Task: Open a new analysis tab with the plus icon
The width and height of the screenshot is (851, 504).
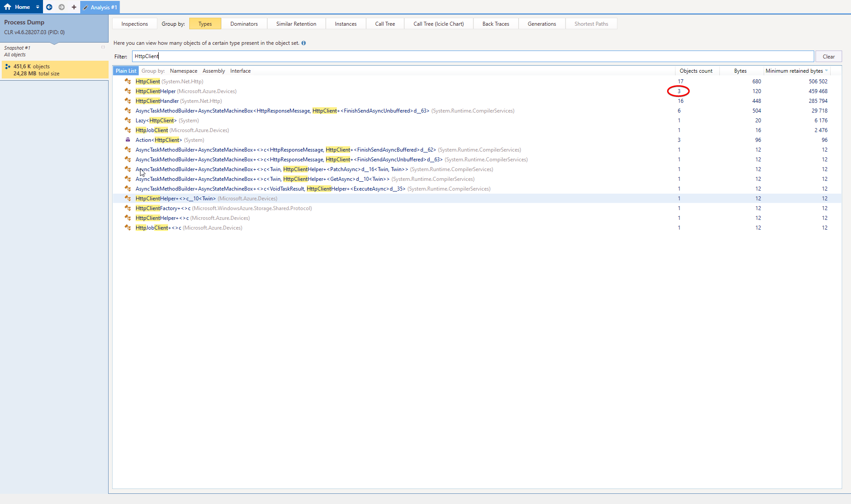Action: pyautogui.click(x=74, y=7)
